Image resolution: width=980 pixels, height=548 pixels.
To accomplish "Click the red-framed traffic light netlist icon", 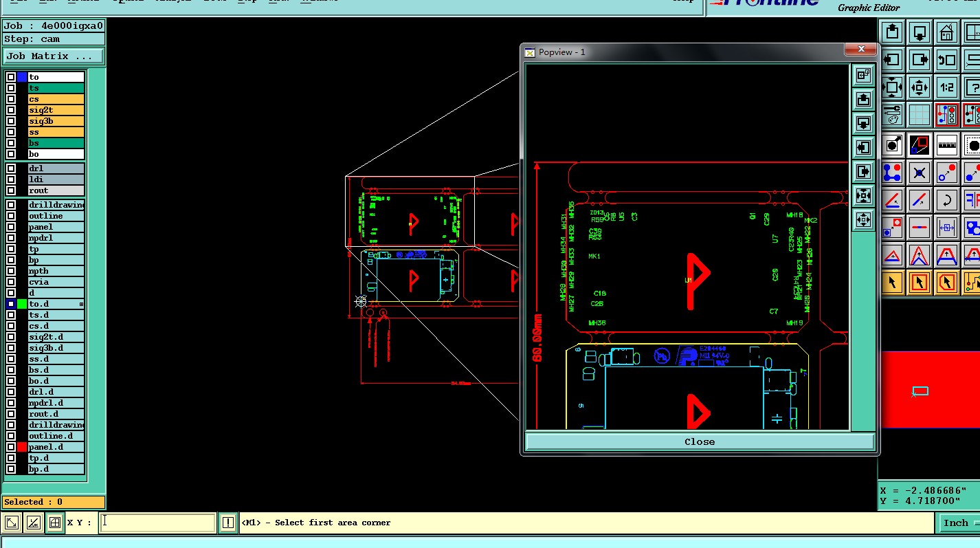I will tap(947, 114).
